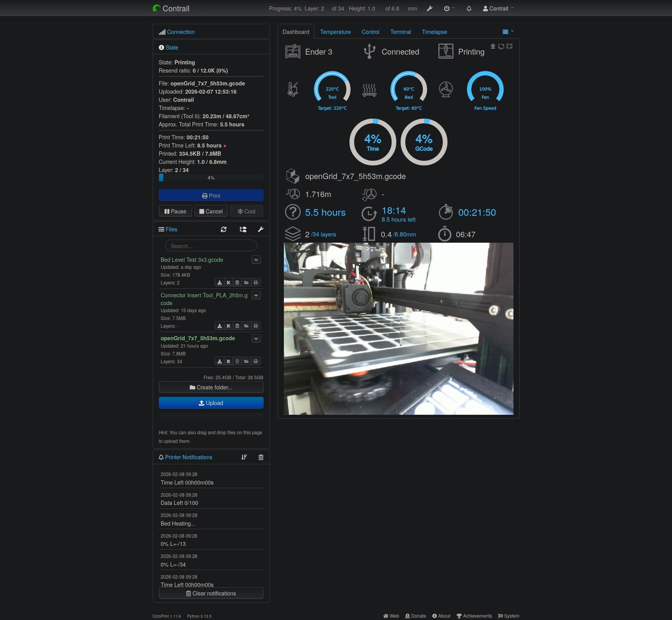Open the power/system menu dropdown

click(449, 9)
